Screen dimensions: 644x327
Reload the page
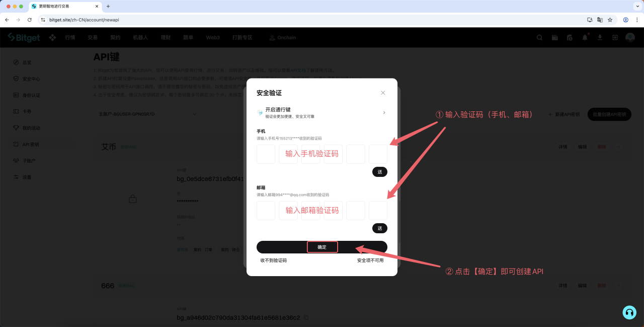30,20
